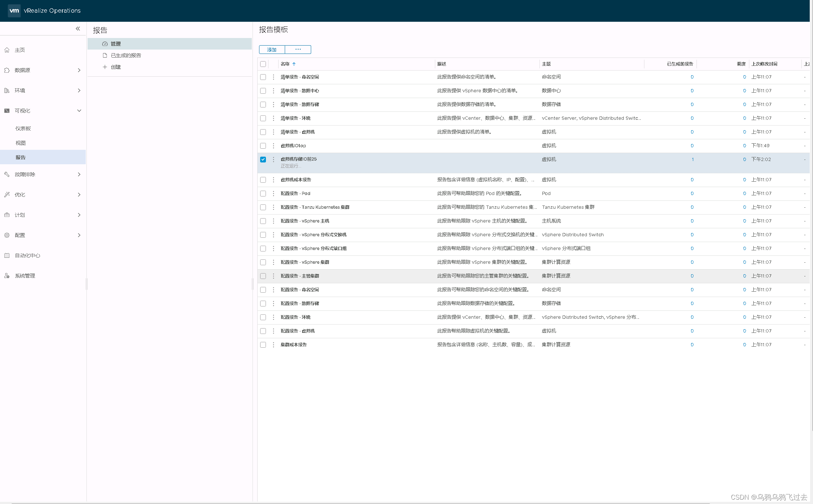Open 仪表板 under 可视化
This screenshot has width=813, height=504.
[x=23, y=128]
